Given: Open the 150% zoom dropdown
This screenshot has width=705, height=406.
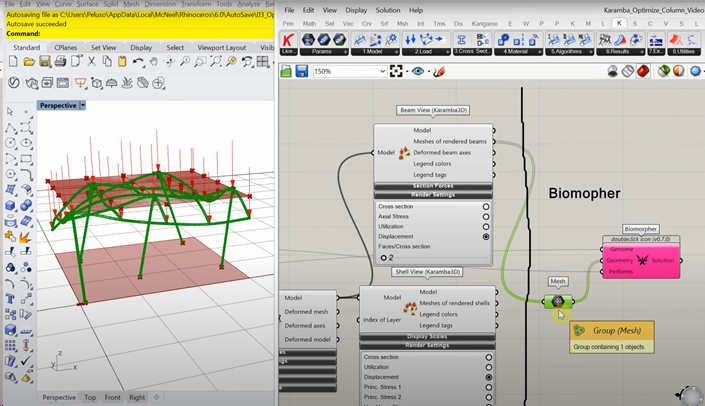Looking at the screenshot, I should point(382,71).
